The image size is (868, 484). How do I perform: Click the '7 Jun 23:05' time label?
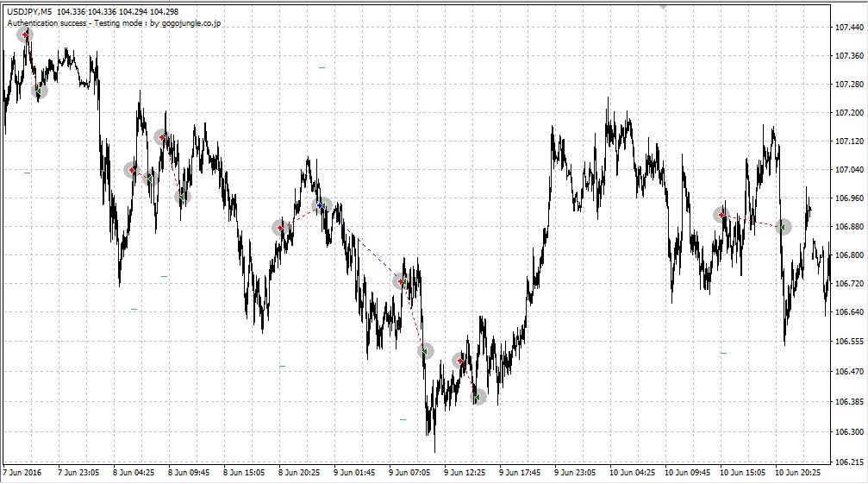[78, 473]
